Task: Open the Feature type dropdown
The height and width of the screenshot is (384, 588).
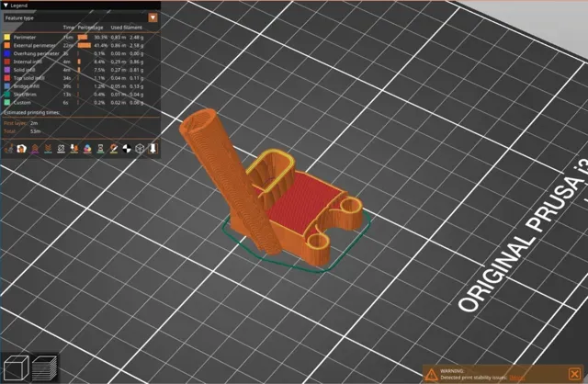Action: [81, 17]
